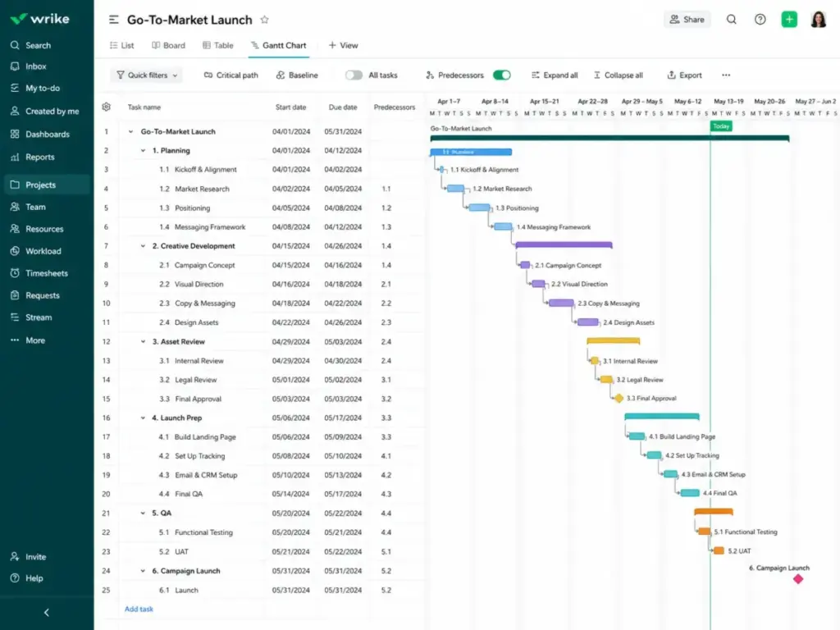Open Timesheets in sidebar
Screen dimensions: 840x630
[x=39, y=273]
